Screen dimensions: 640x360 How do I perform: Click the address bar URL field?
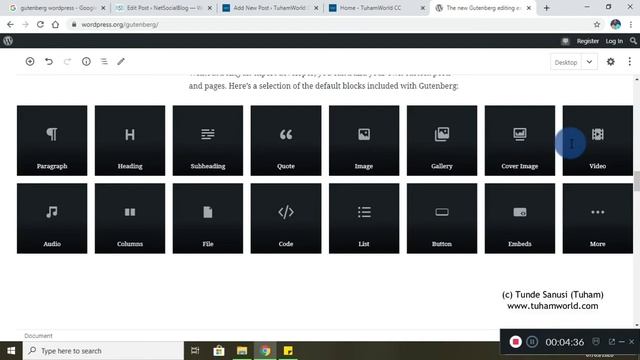click(x=331, y=24)
